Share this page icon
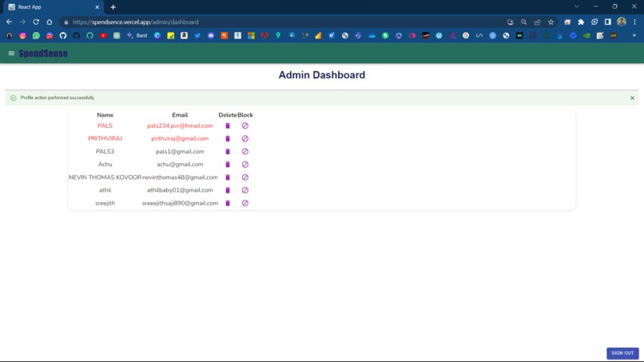The width and height of the screenshot is (644, 362). point(537,22)
